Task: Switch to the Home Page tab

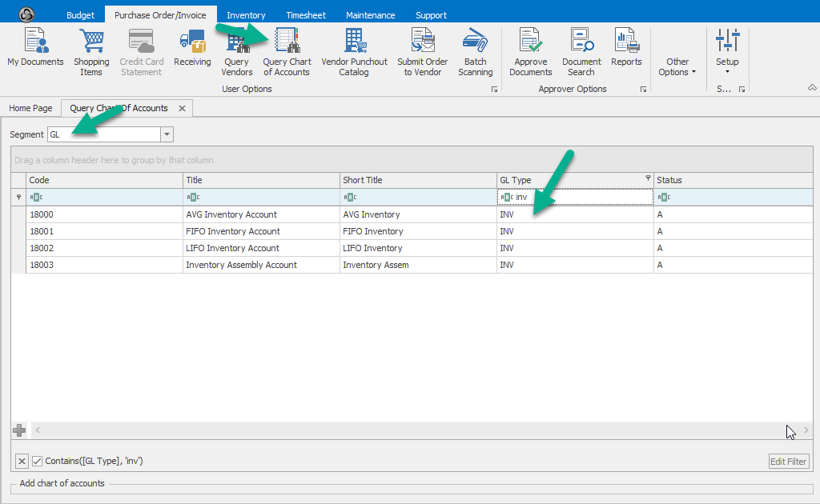Action: click(x=30, y=108)
